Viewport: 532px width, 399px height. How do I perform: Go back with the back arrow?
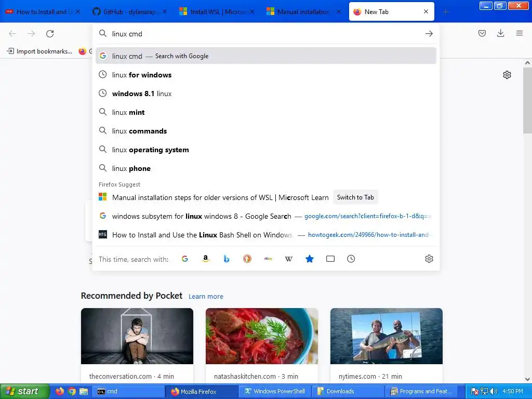12,34
